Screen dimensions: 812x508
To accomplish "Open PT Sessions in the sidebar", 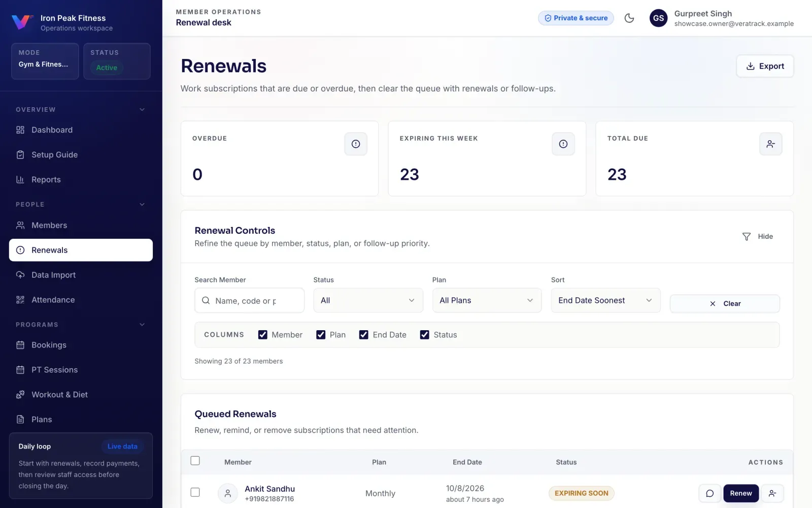I will (x=81, y=370).
